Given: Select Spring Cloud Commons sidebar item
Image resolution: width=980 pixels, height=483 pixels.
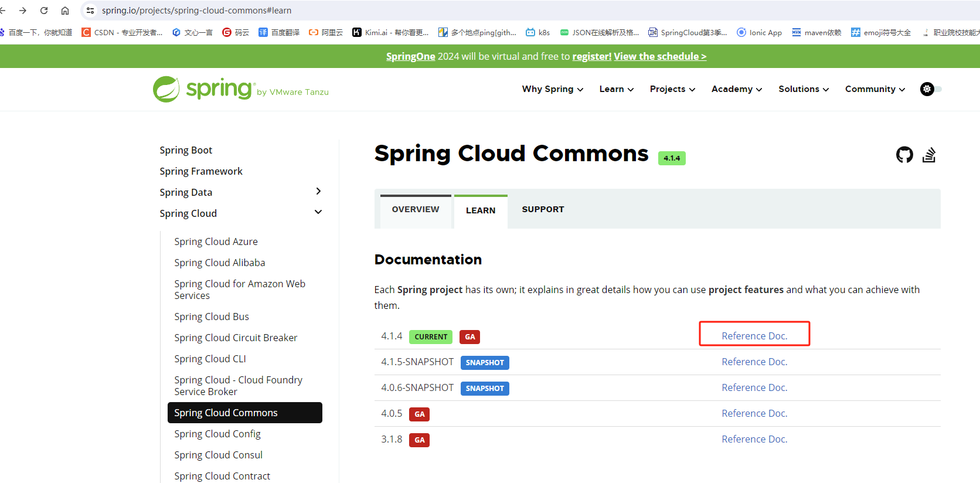Looking at the screenshot, I should point(245,413).
